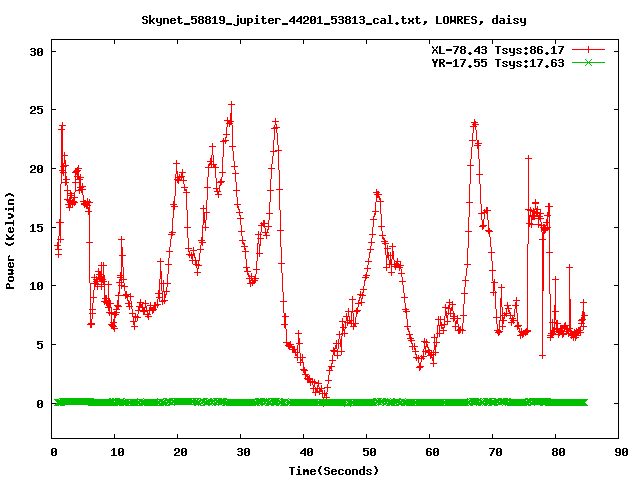
Task: Click the Time(Seconds) x-axis label
Action: 334,471
